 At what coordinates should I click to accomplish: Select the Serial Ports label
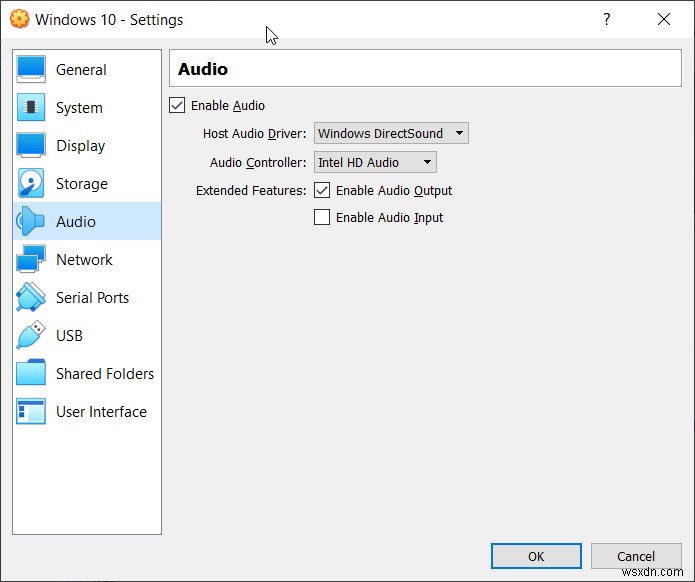(92, 297)
